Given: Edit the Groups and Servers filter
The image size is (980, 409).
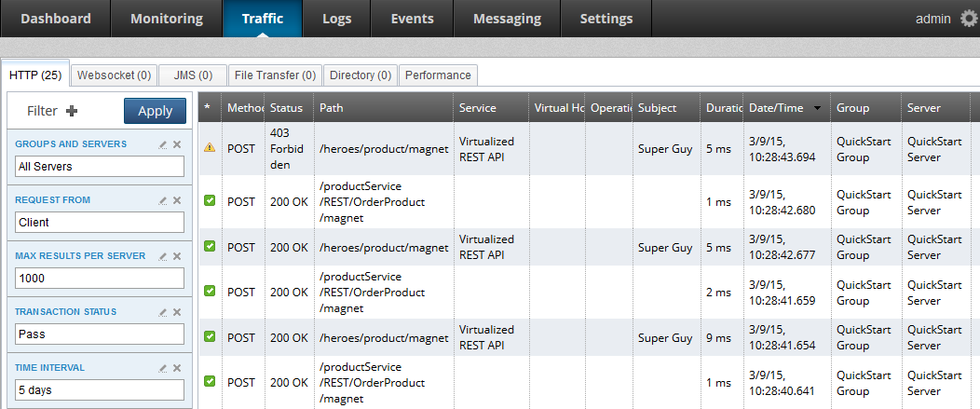Looking at the screenshot, I should [x=162, y=144].
